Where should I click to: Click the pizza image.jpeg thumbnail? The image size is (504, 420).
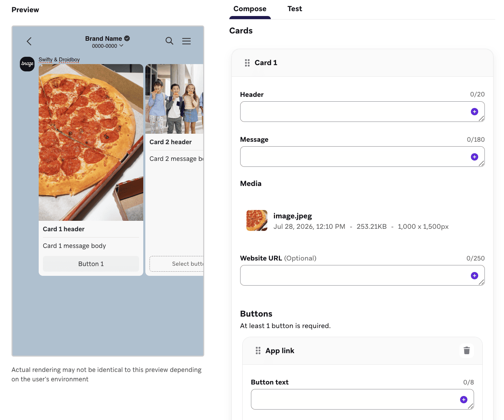(257, 220)
